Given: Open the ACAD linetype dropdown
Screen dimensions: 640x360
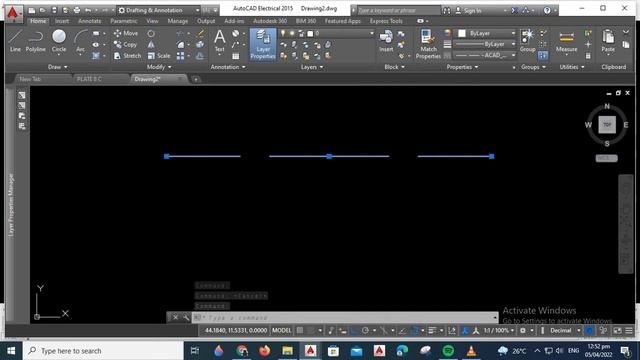Looking at the screenshot, I should pyautogui.click(x=485, y=56).
